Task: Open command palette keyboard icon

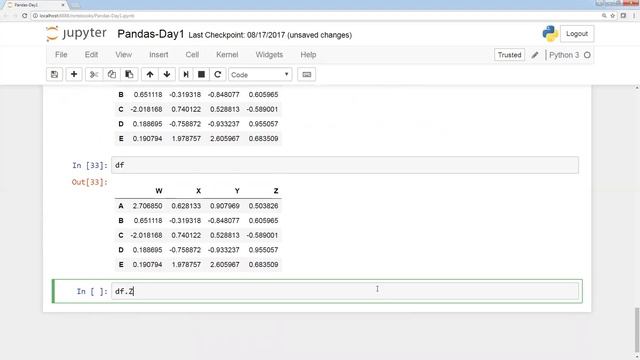Action: (x=307, y=75)
